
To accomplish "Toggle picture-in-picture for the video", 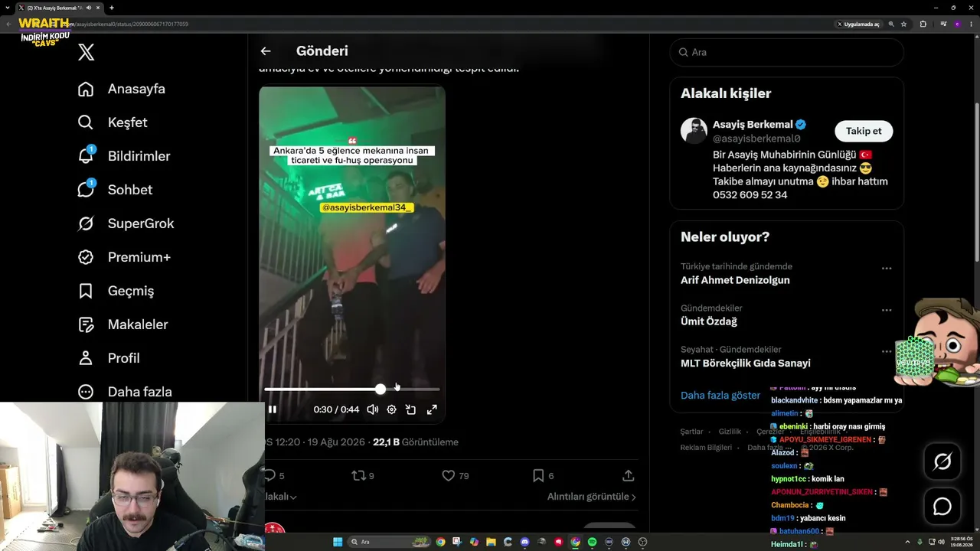I will [410, 409].
